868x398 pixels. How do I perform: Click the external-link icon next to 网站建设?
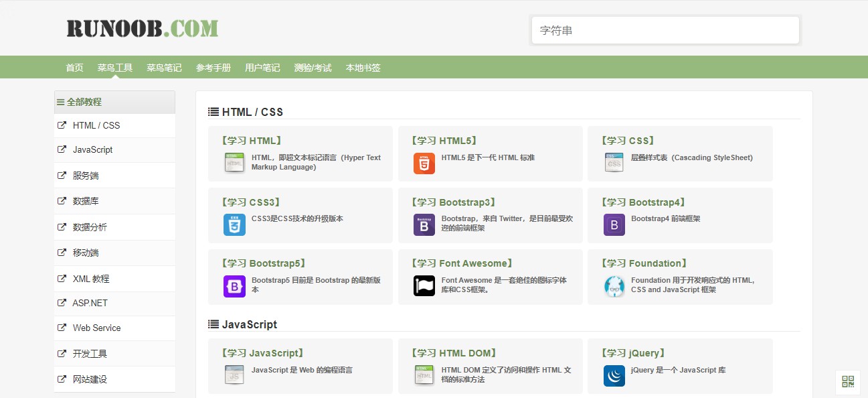[x=62, y=379]
